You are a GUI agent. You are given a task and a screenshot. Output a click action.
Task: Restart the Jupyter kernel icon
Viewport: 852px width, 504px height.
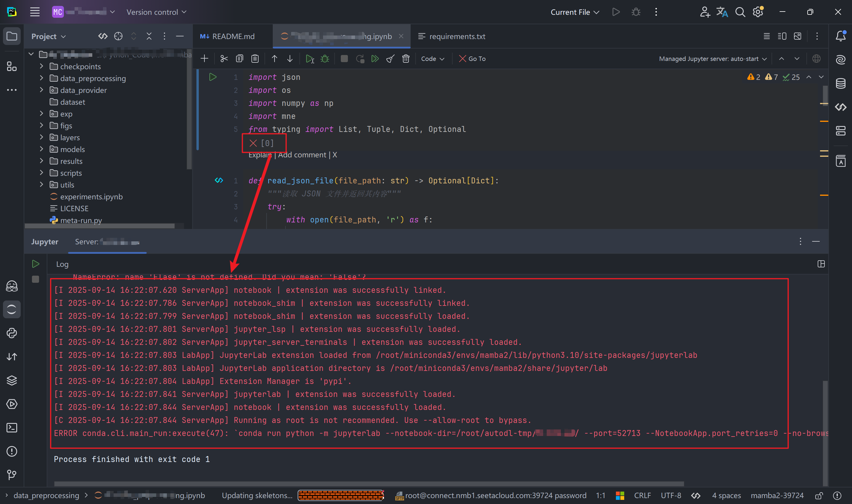pos(360,59)
